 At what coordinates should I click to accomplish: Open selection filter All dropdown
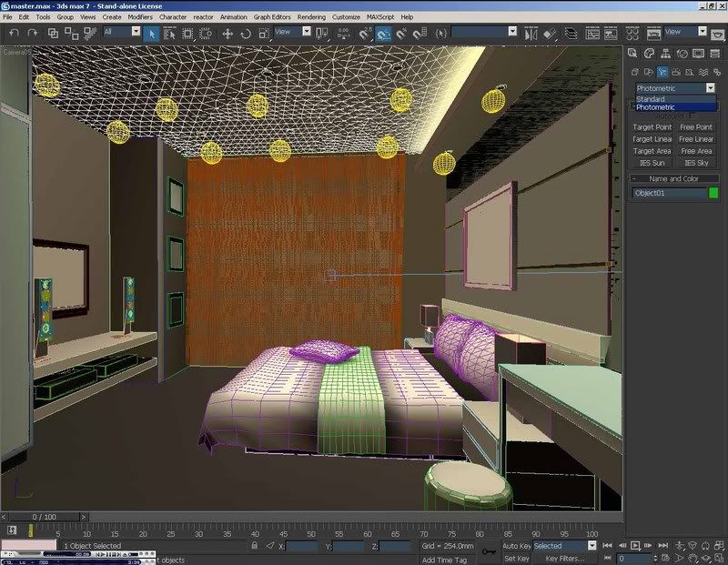tap(136, 31)
